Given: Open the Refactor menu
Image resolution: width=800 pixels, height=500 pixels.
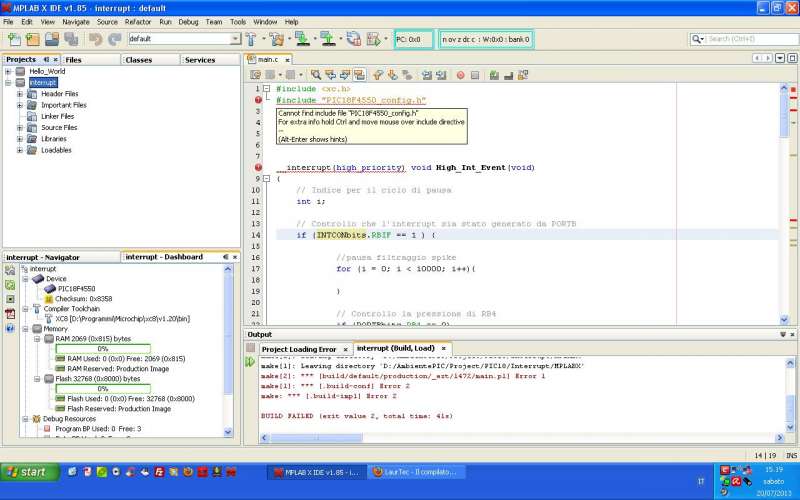Looking at the screenshot, I should pos(138,22).
